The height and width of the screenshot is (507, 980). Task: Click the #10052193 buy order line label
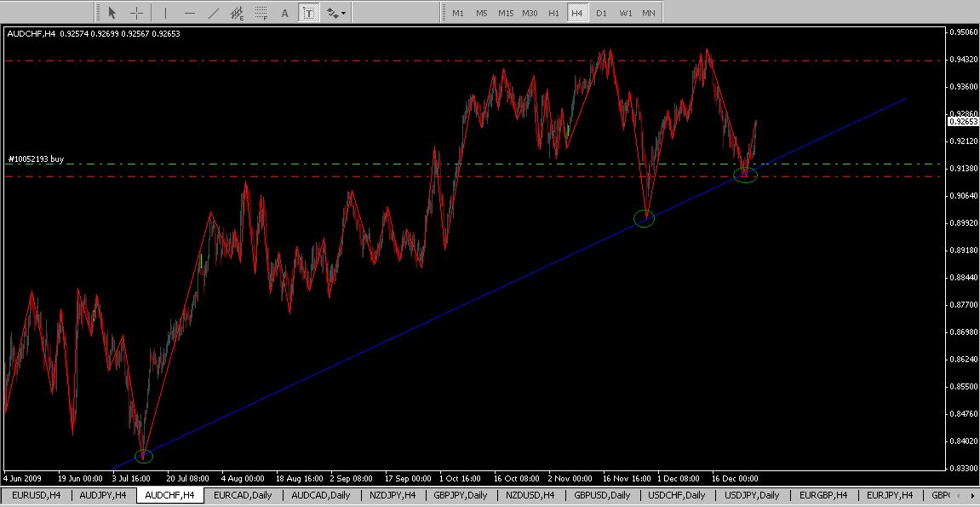point(35,159)
